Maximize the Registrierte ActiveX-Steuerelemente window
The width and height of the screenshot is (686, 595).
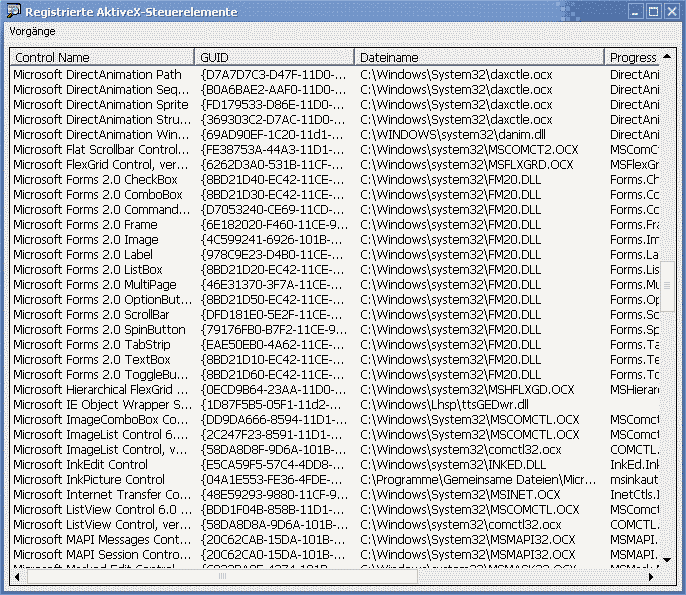pyautogui.click(x=652, y=12)
